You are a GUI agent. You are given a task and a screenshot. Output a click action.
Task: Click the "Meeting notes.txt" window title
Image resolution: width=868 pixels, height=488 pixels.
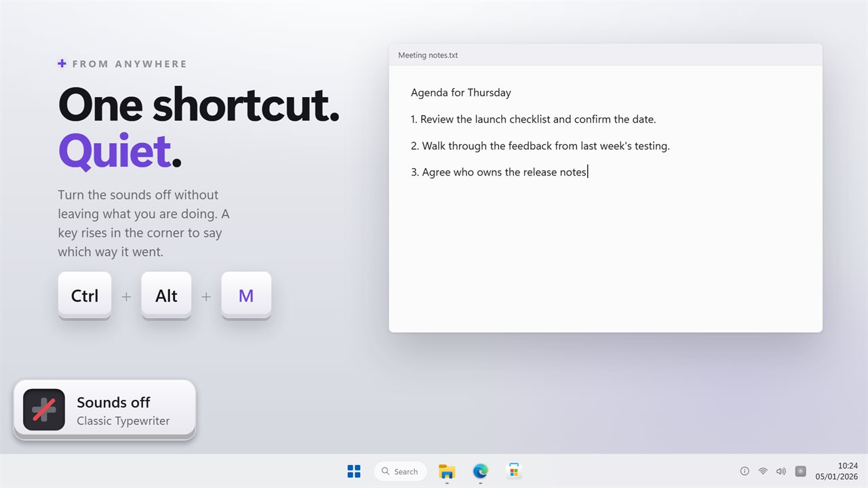[x=428, y=55]
